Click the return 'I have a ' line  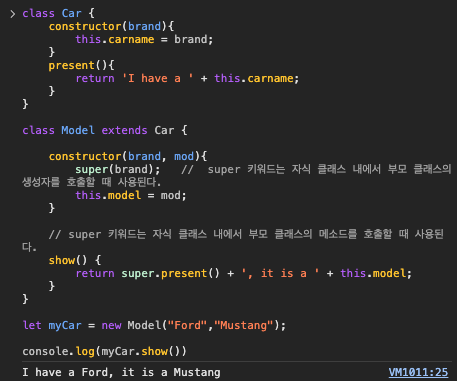pos(187,78)
